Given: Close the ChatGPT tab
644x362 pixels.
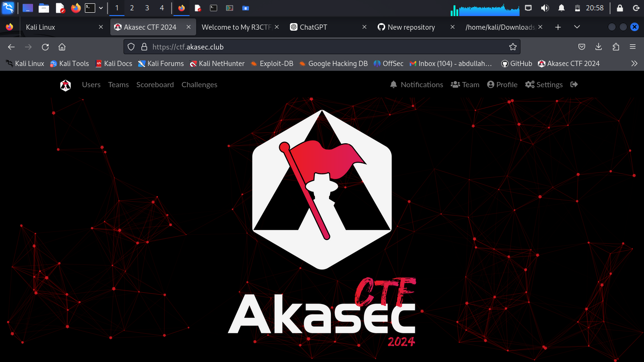Looking at the screenshot, I should click(364, 27).
